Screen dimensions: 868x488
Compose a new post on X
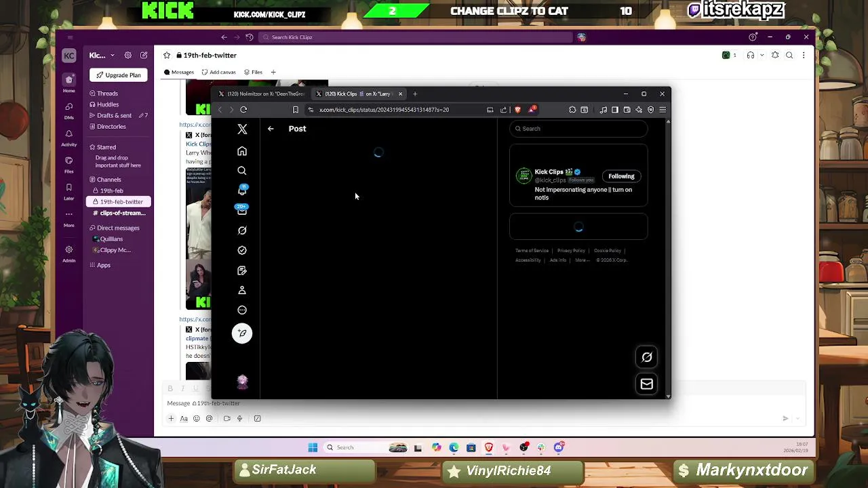[242, 333]
